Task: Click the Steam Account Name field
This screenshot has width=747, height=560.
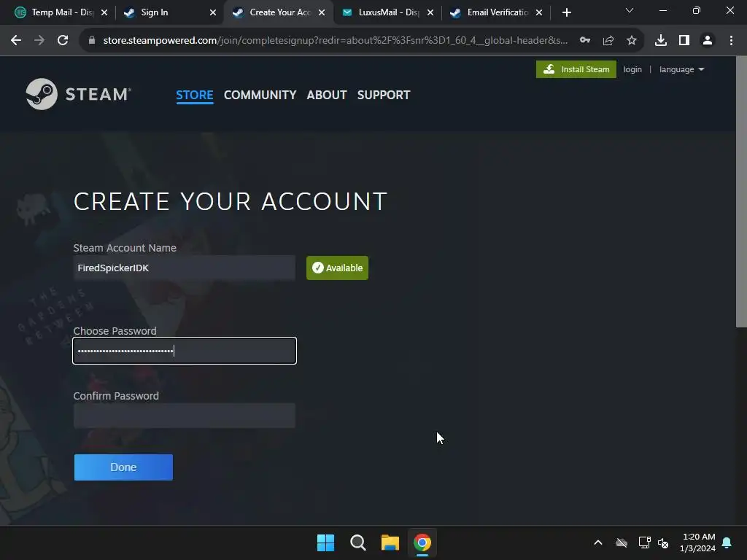Action: pos(185,268)
